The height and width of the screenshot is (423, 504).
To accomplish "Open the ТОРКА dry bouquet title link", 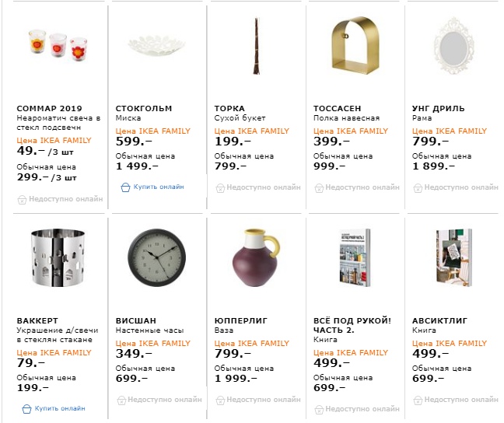I will 229,108.
